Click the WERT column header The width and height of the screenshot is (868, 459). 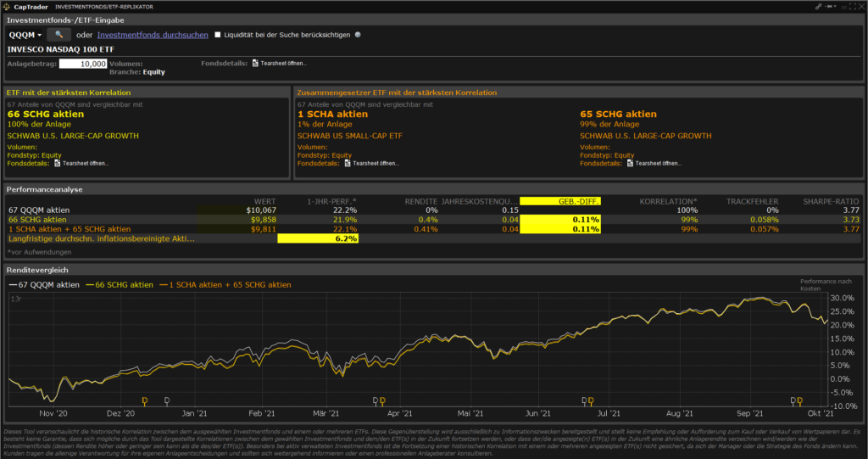coord(264,201)
